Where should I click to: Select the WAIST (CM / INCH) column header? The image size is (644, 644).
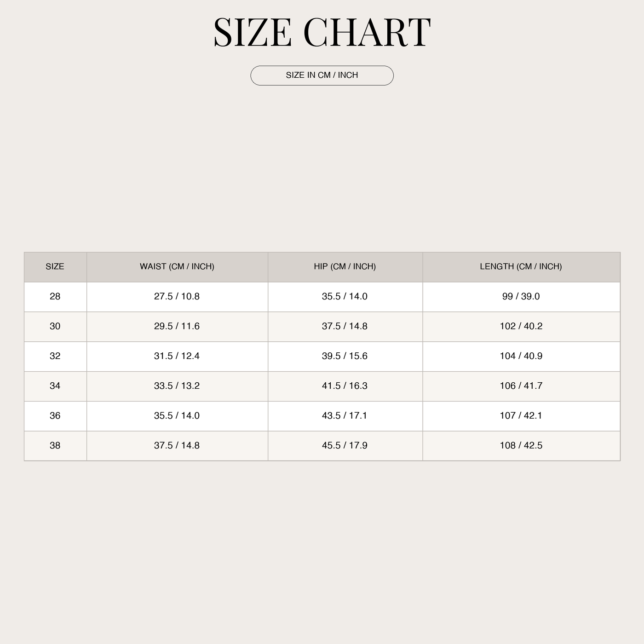tap(177, 266)
